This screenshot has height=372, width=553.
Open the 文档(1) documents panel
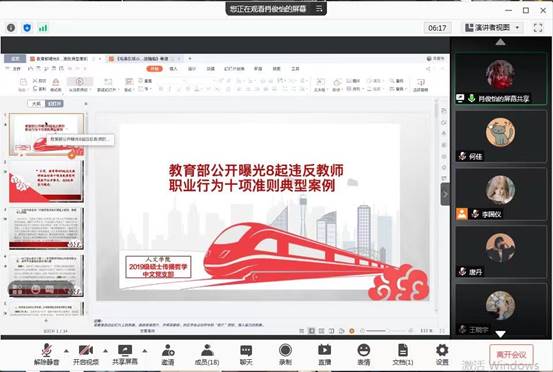point(403,354)
